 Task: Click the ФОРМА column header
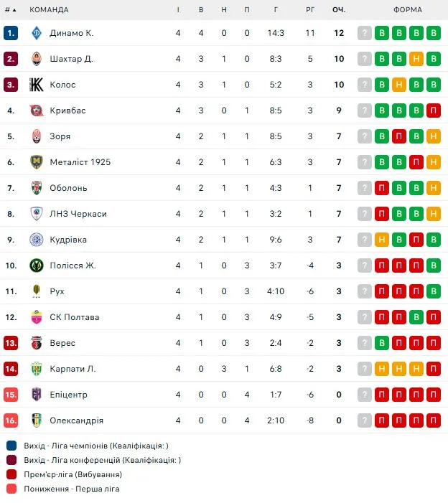coord(408,10)
